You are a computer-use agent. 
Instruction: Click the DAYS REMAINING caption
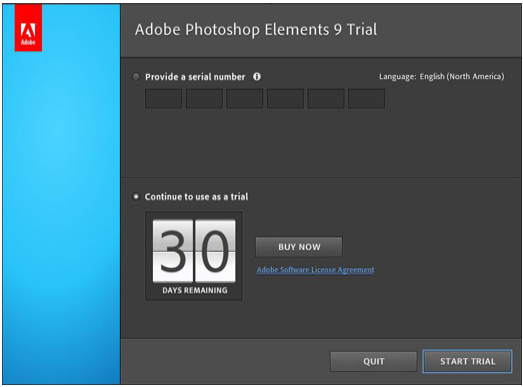195,290
